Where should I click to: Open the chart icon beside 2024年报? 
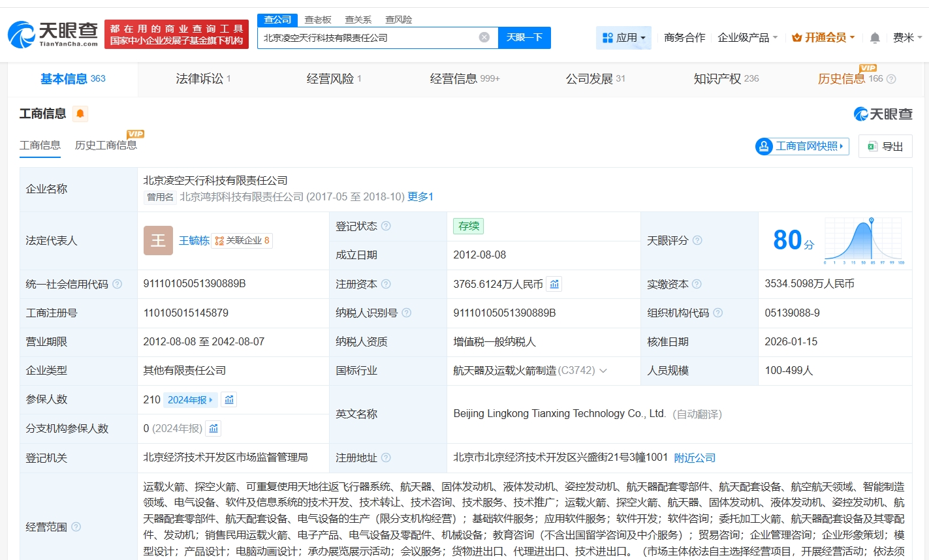(x=229, y=399)
